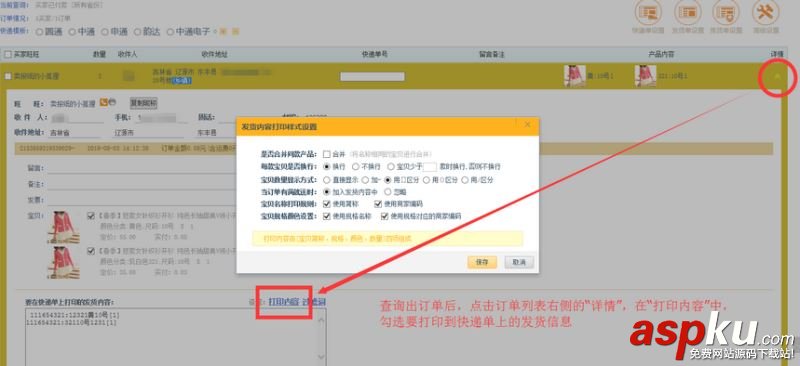Open 高级设置 wrench and hammer icon
The height and width of the screenshot is (366, 800).
(766, 12)
